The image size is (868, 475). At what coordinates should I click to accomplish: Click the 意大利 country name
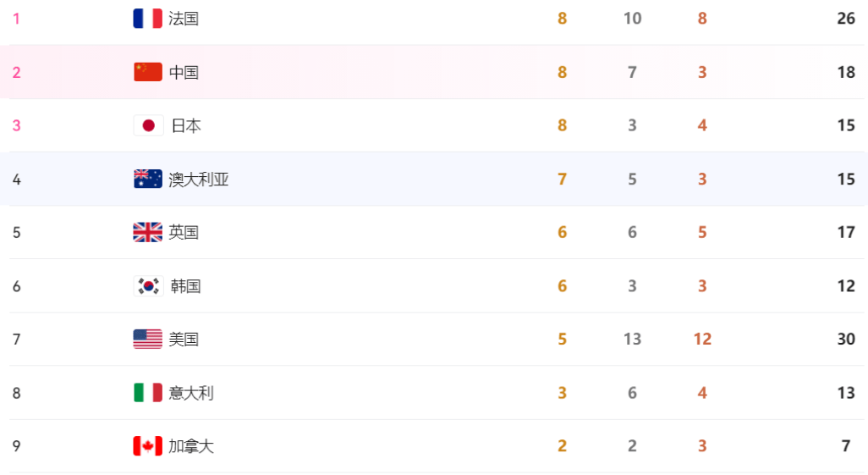point(191,393)
